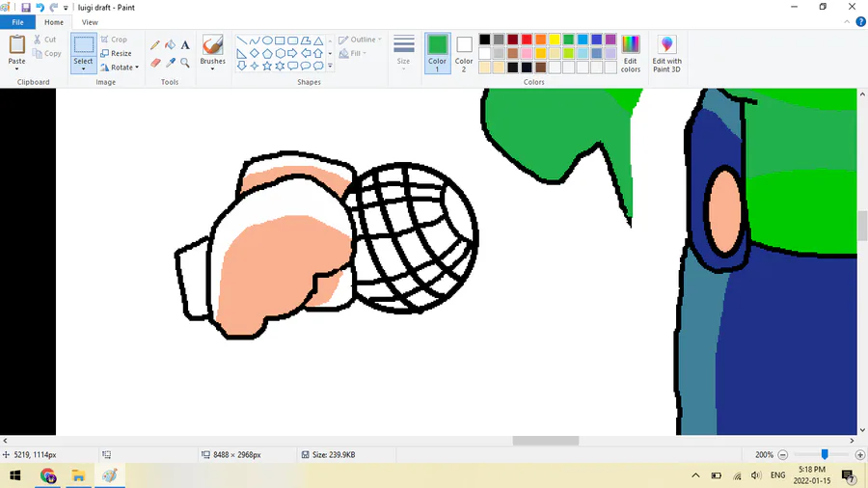Open the Rotate dropdown menu
This screenshot has height=488, width=868.
click(x=120, y=68)
